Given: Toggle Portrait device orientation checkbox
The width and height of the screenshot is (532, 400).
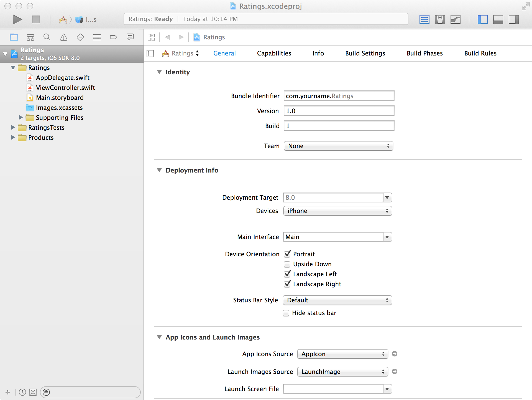Looking at the screenshot, I should (287, 254).
